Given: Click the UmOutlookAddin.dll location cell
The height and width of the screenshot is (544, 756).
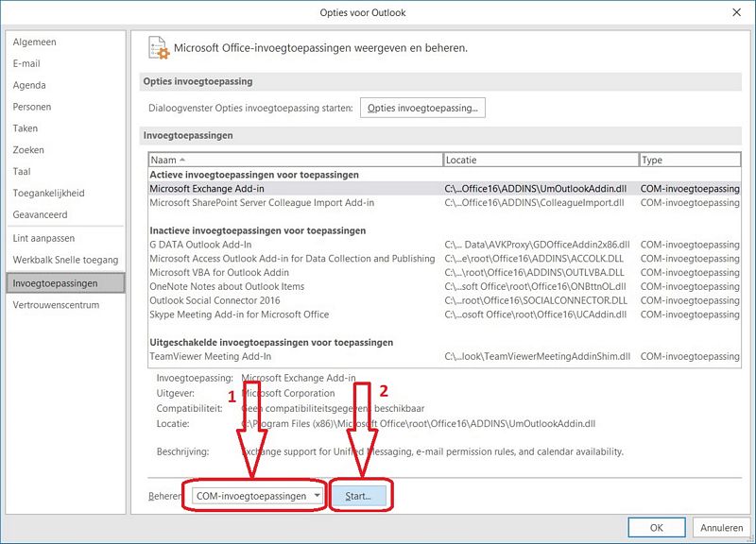Looking at the screenshot, I should [x=536, y=189].
